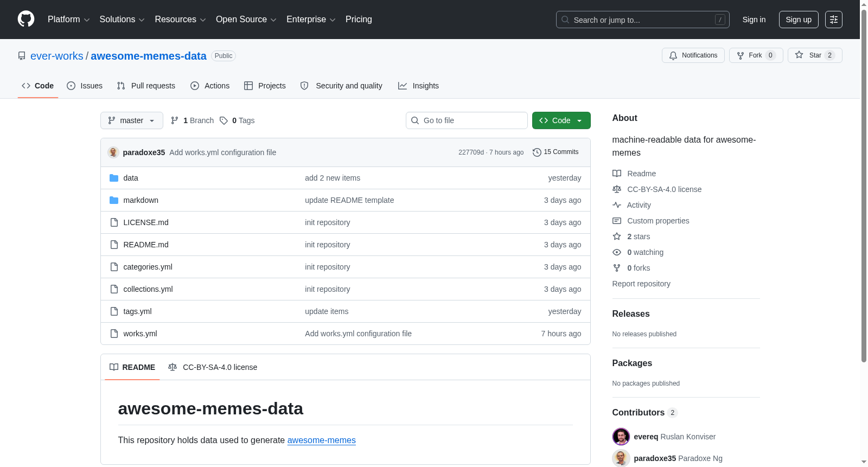Image resolution: width=868 pixels, height=467 pixels.
Task: View the 15 Commits history
Action: pyautogui.click(x=556, y=152)
